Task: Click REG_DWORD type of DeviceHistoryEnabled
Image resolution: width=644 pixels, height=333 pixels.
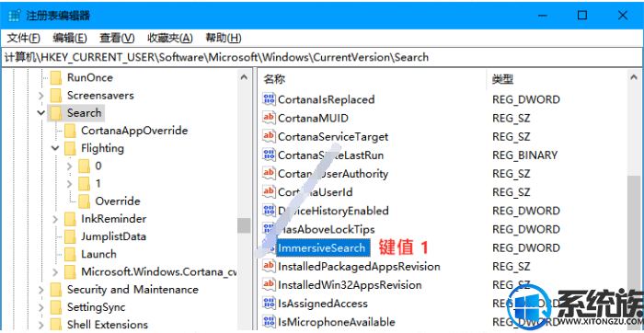Action: (x=526, y=211)
